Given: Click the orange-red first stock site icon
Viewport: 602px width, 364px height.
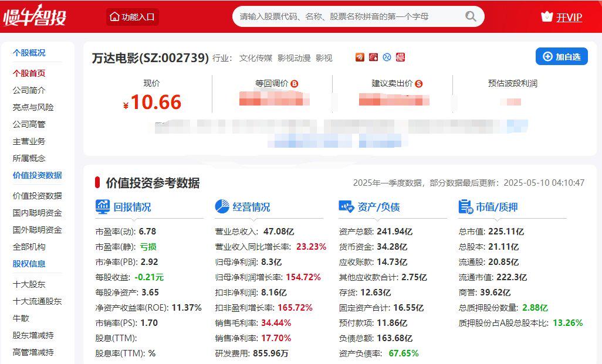Looking at the screenshot, I should [360, 57].
